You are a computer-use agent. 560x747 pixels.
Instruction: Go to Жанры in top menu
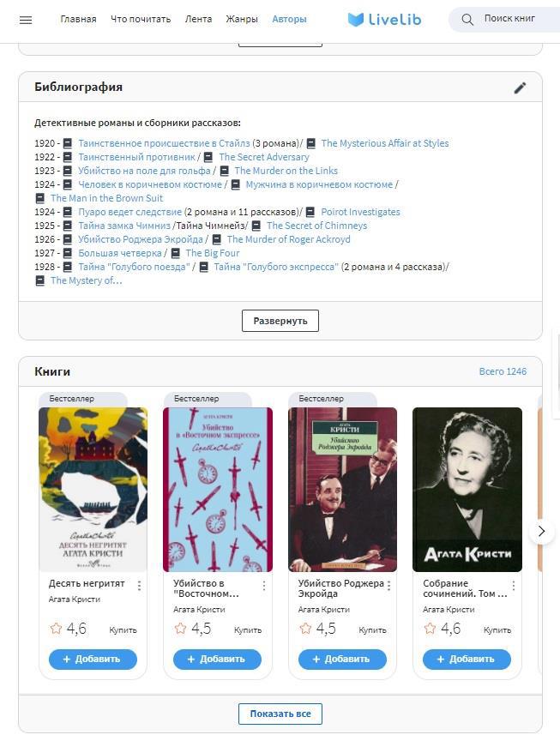pyautogui.click(x=242, y=19)
